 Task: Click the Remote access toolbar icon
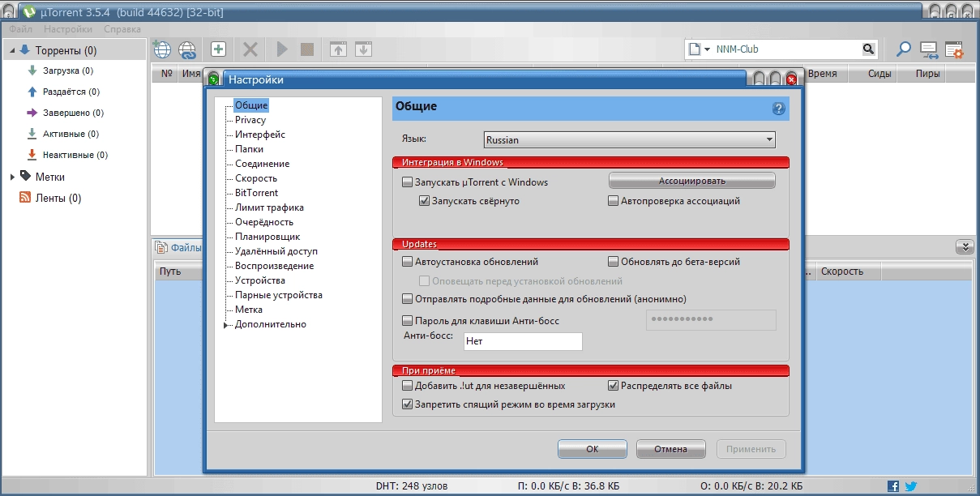pos(929,50)
